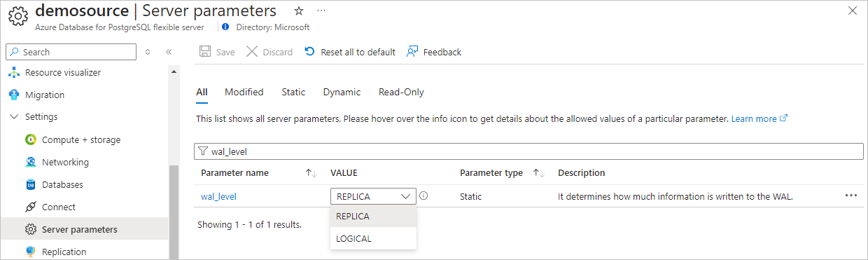Click the Save button
Viewport: 868px width, 260px height.
point(217,52)
